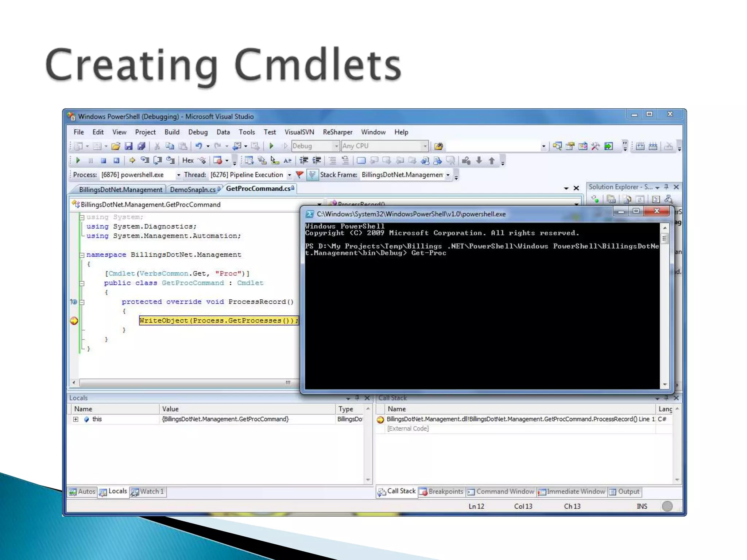
Task: Switch to the BillingsDotNet.Management tab
Action: [x=120, y=190]
